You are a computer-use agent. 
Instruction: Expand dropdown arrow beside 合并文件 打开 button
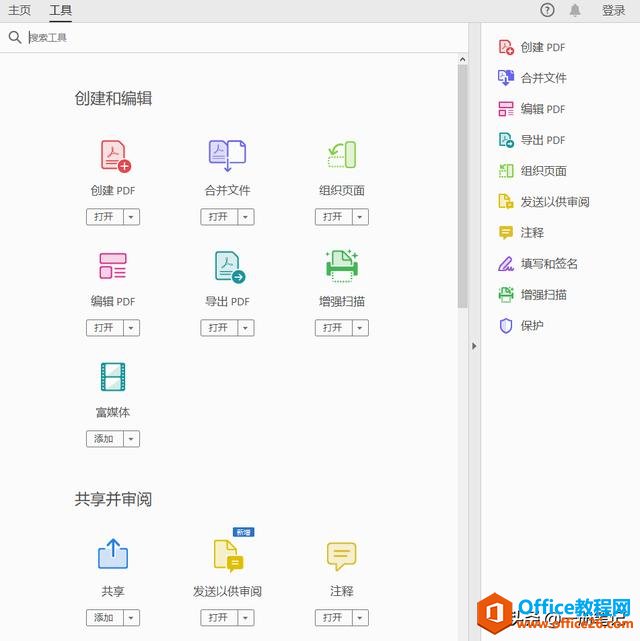click(246, 217)
